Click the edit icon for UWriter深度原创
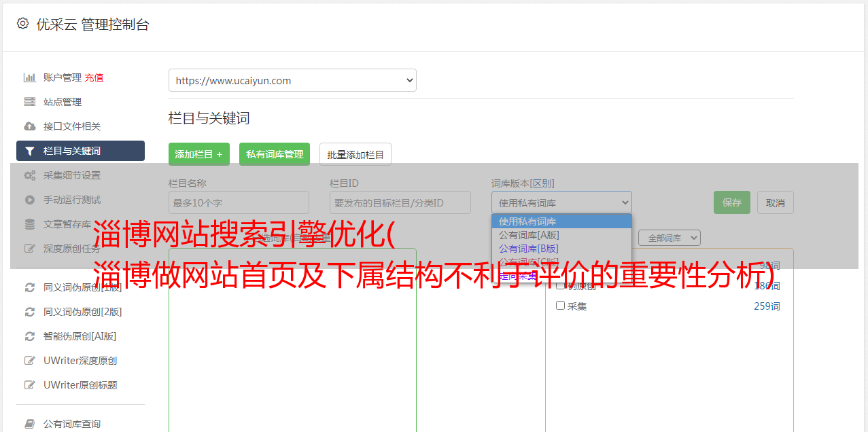The height and width of the screenshot is (432, 868). [x=29, y=361]
